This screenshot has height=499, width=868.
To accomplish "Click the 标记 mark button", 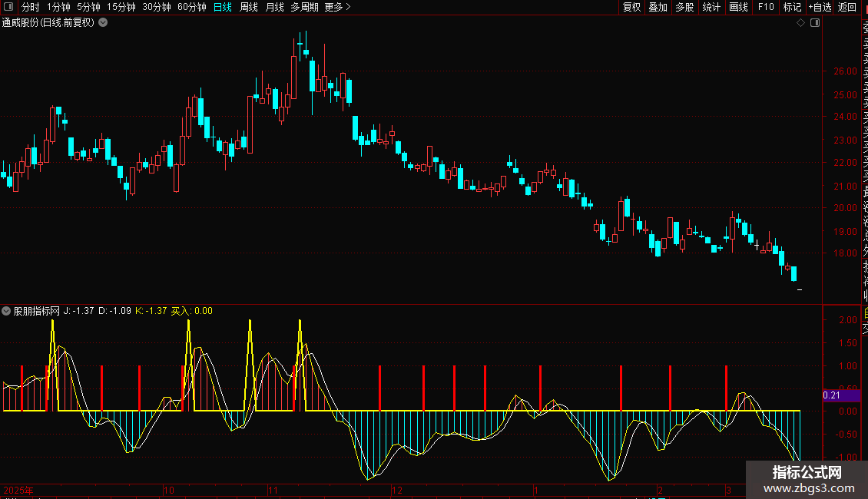I will [792, 7].
